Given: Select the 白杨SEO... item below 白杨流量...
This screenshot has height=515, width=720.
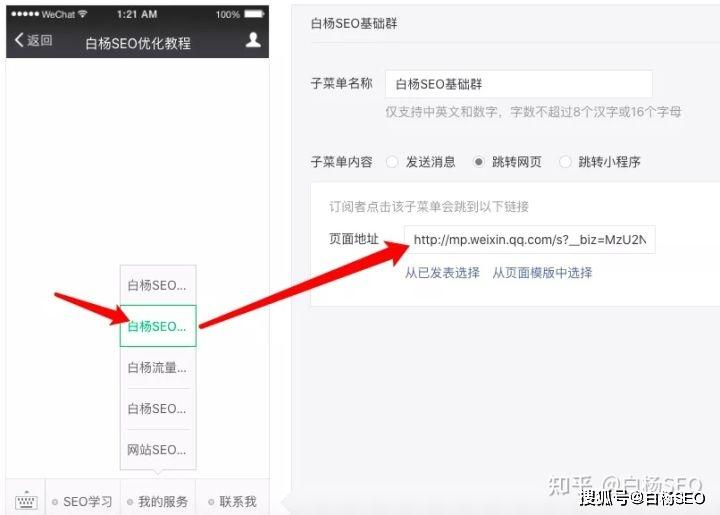Looking at the screenshot, I should 158,409.
